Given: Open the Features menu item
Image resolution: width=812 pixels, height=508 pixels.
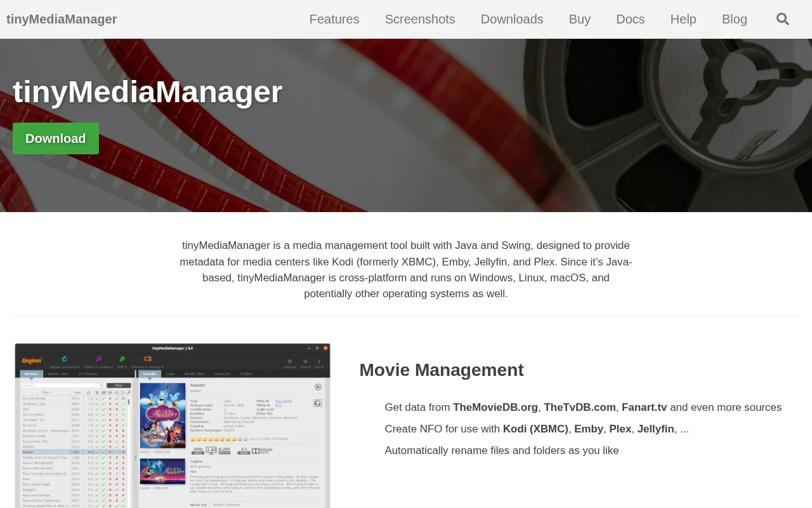Looking at the screenshot, I should 334,19.
